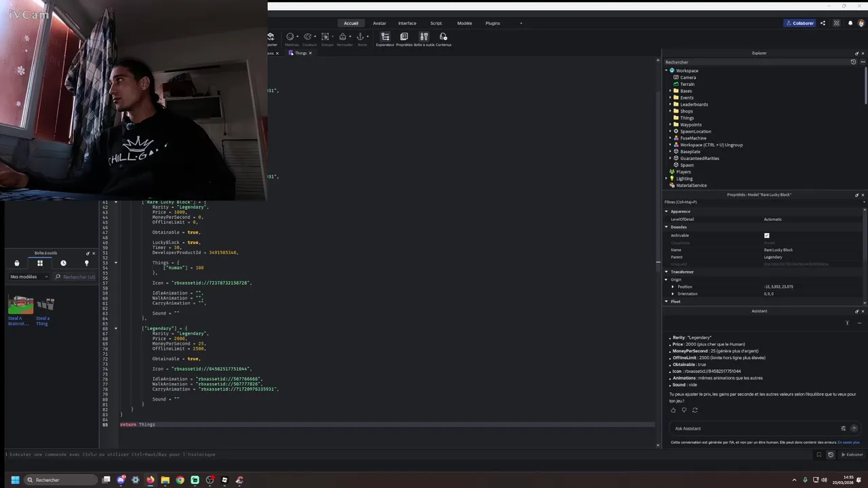Click the Verrouiller lock icon
The width and height of the screenshot is (868, 488).
(x=343, y=37)
